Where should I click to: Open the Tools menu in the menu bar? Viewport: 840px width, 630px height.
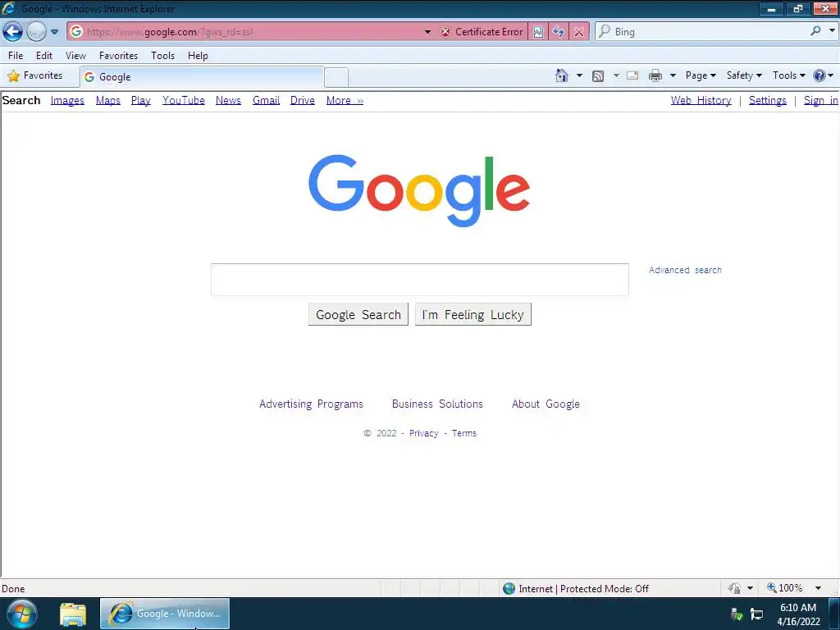click(163, 56)
